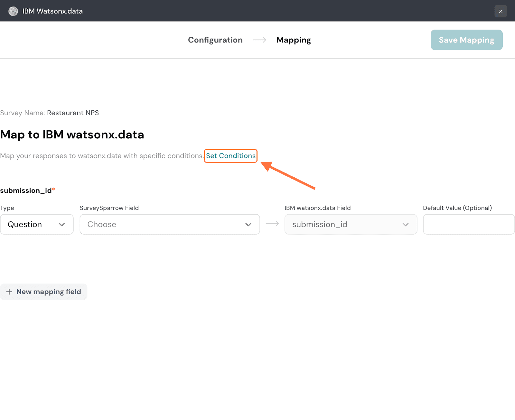Open the IBM watsonx.data Field dropdown

pos(351,224)
